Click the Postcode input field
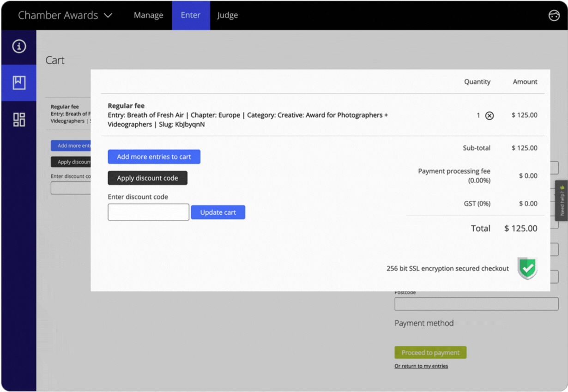The width and height of the screenshot is (568, 392). (x=476, y=304)
